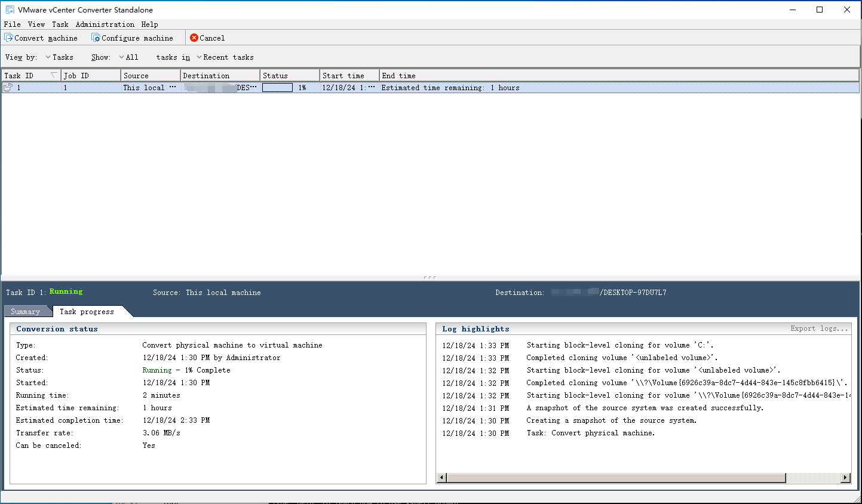This screenshot has width=862, height=504.
Task: Click the Destination column header
Action: click(x=220, y=75)
